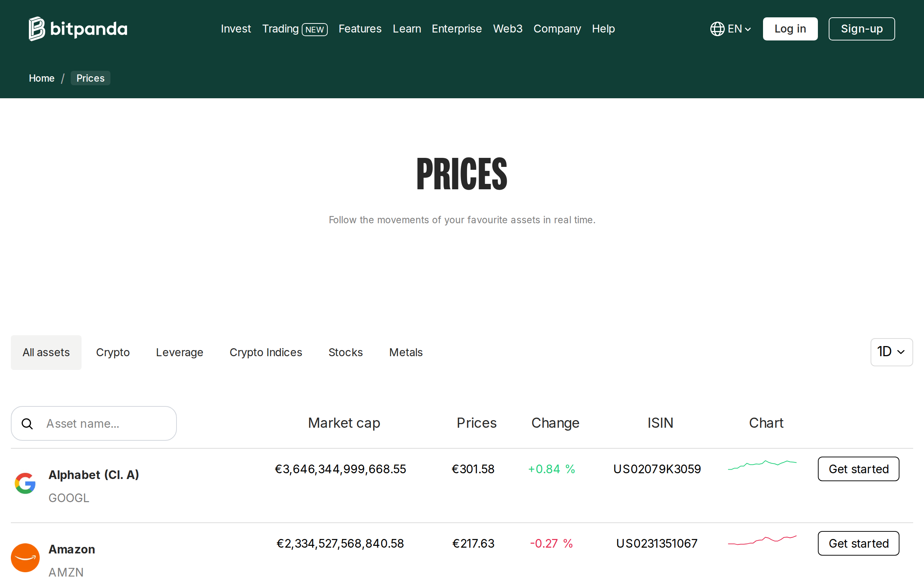Viewport: 924px width, 578px height.
Task: Open the Enterprise menu
Action: (x=457, y=29)
